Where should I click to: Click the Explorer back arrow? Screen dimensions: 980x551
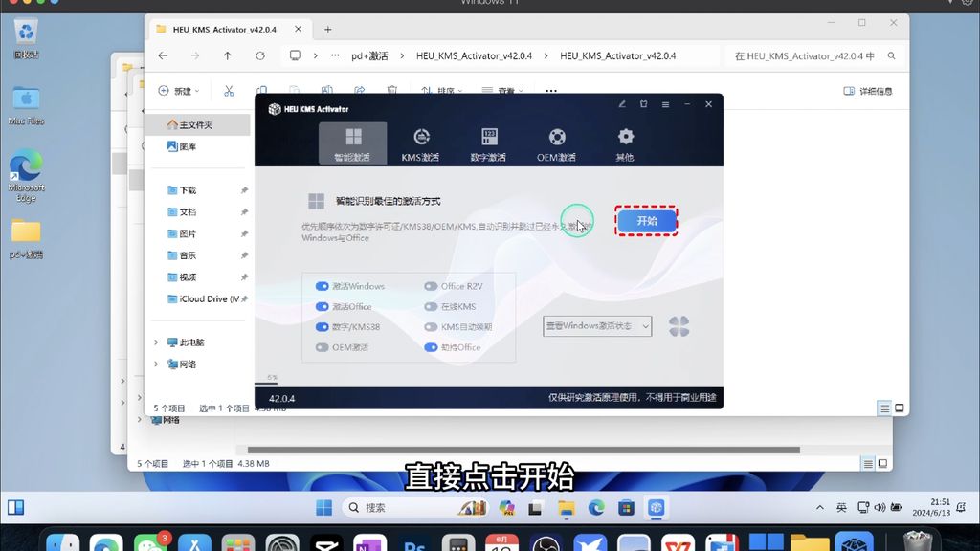click(x=163, y=55)
